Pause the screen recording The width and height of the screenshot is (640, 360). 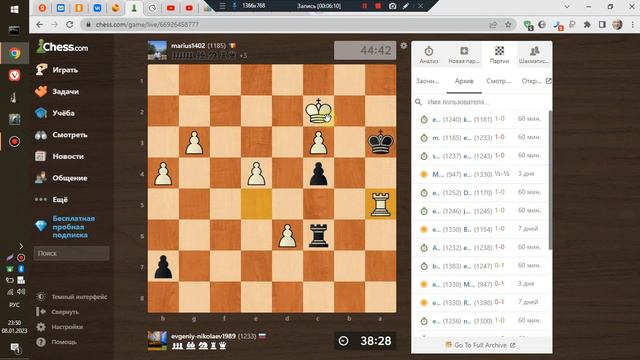click(364, 6)
